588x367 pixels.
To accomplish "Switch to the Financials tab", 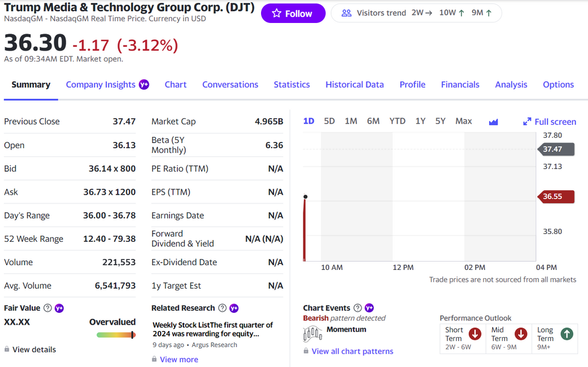I will [x=460, y=85].
